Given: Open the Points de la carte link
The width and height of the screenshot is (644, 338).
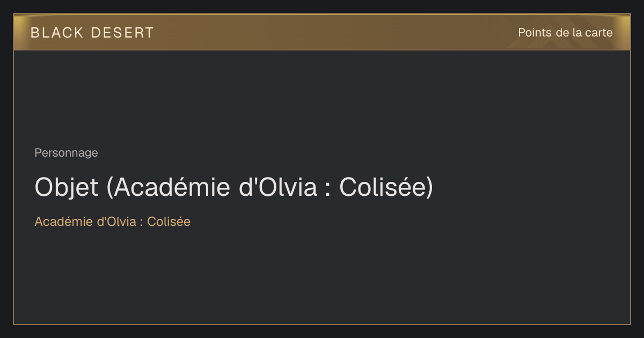Looking at the screenshot, I should (x=565, y=33).
